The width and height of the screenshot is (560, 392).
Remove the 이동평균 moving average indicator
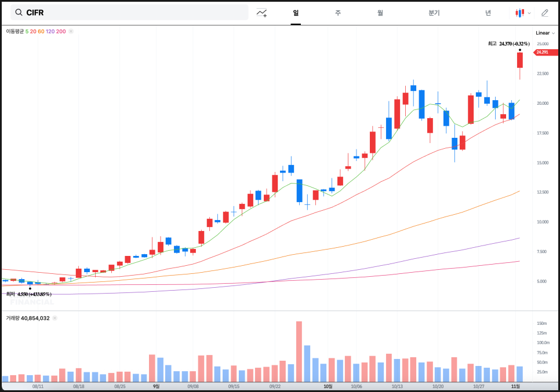[71, 31]
